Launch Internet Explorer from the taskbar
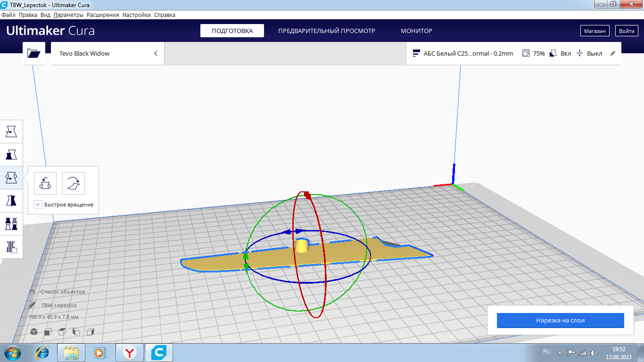The width and height of the screenshot is (644, 362). [x=43, y=353]
